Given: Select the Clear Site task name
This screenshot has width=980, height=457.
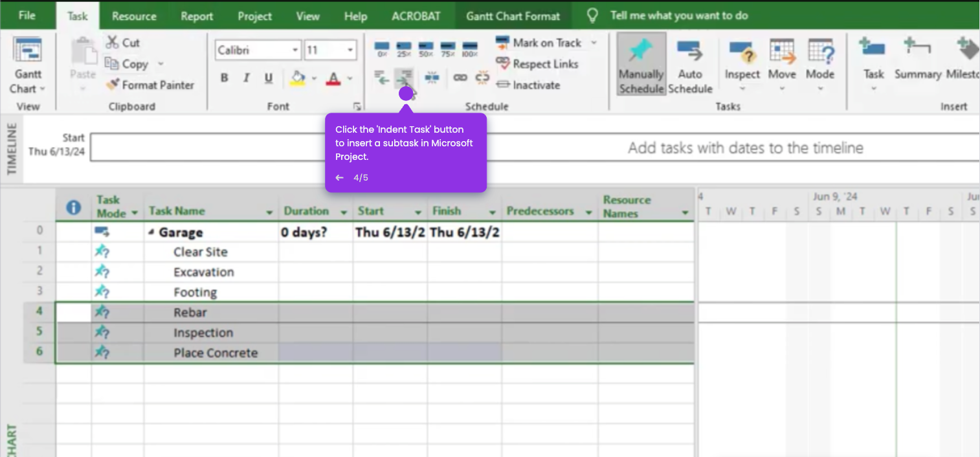Looking at the screenshot, I should [x=200, y=252].
